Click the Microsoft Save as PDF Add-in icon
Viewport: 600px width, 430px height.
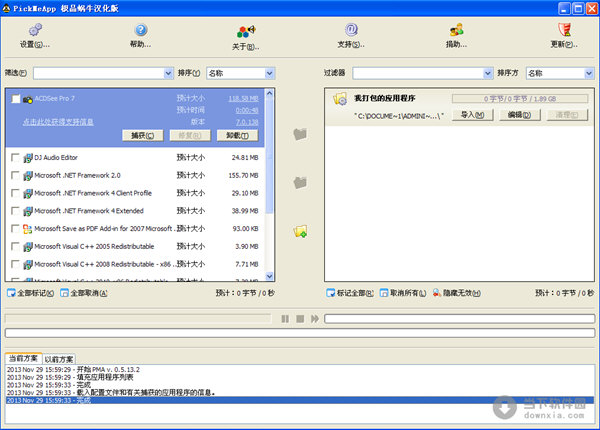tap(28, 229)
